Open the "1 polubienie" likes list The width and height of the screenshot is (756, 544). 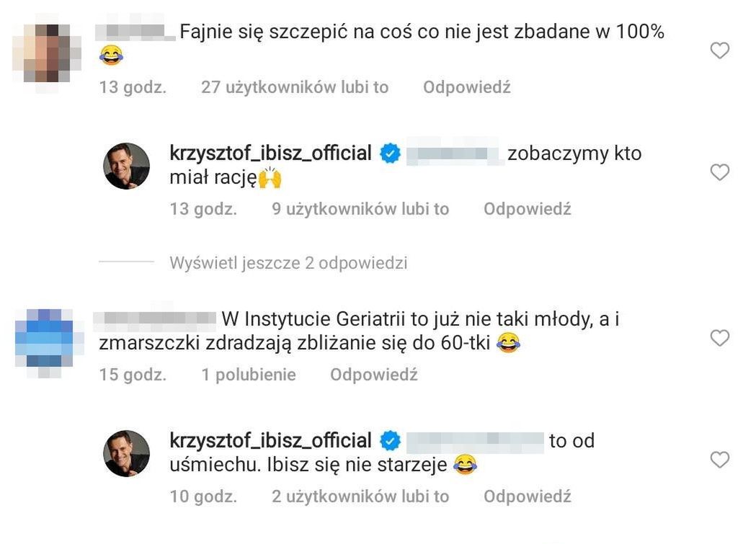(x=249, y=375)
